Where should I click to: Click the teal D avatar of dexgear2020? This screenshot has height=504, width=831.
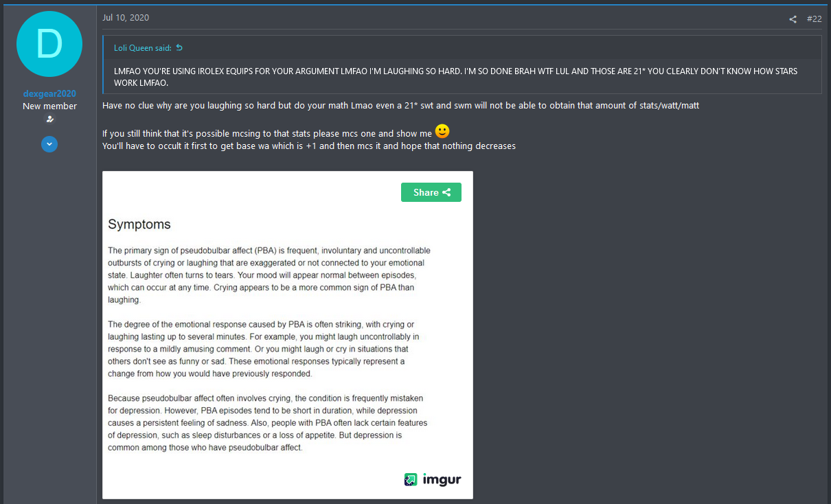[49, 44]
